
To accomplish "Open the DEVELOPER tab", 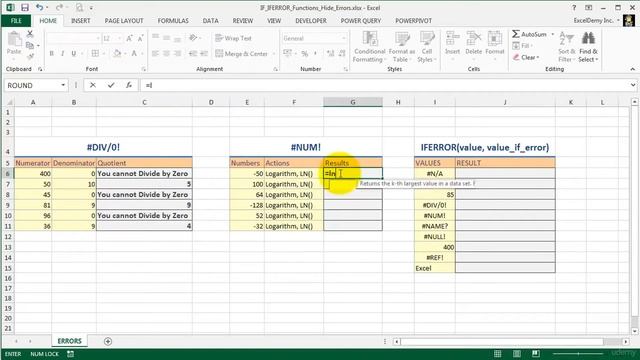I will (311, 21).
